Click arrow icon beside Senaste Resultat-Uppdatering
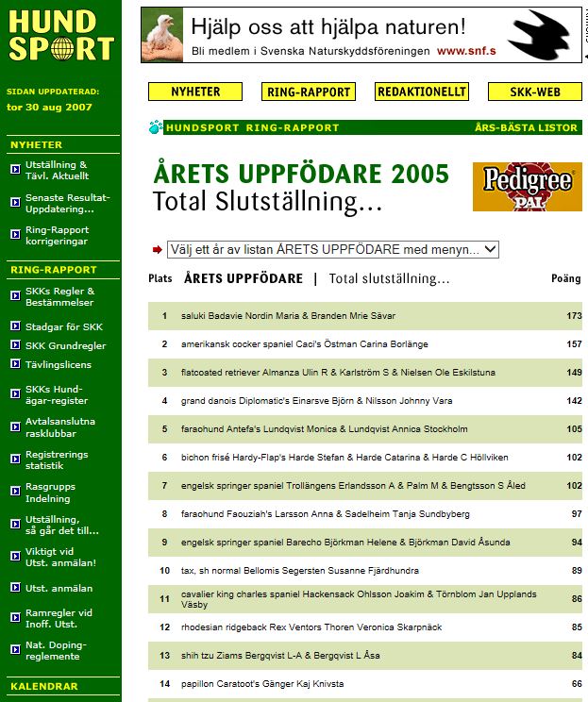Viewport: 588px width, 702px height. pos(15,202)
